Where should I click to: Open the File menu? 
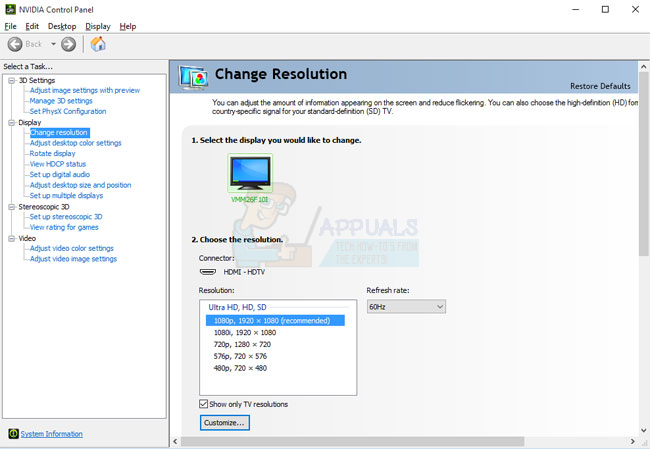(10, 26)
